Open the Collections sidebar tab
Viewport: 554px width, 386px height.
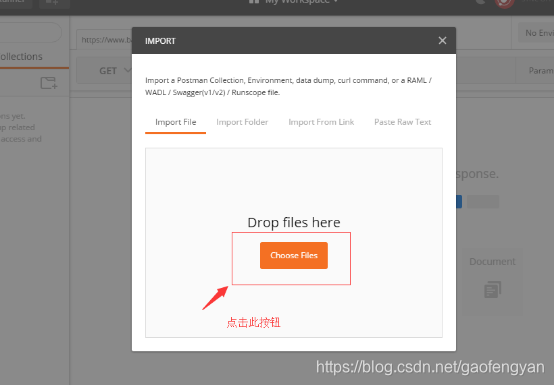click(21, 57)
